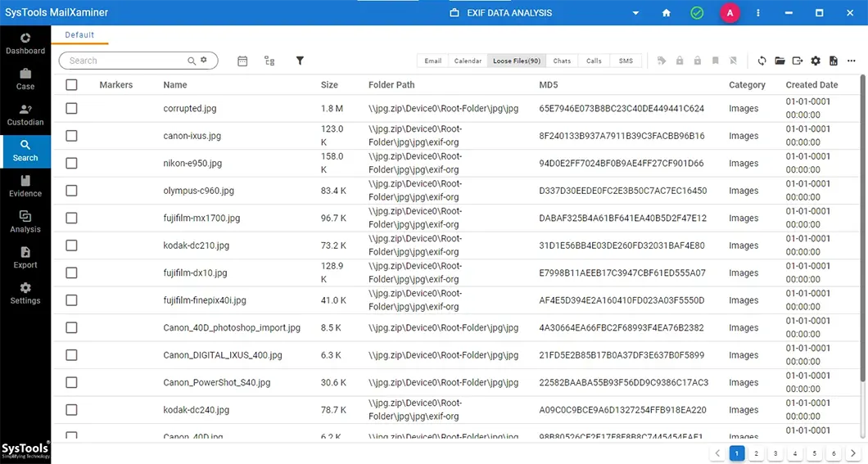Image resolution: width=868 pixels, height=464 pixels.
Task: Select the fujifilm-dx10.jpg checkbox
Action: point(71,273)
